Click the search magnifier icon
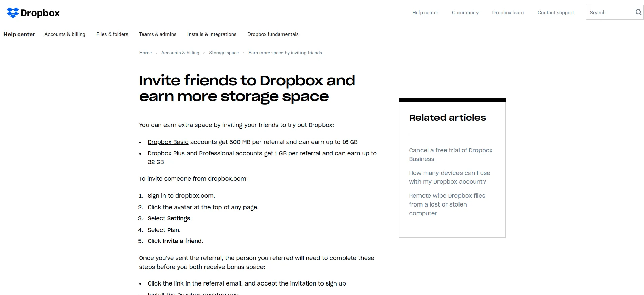Screen dimensions: 644x295 coord(638,13)
